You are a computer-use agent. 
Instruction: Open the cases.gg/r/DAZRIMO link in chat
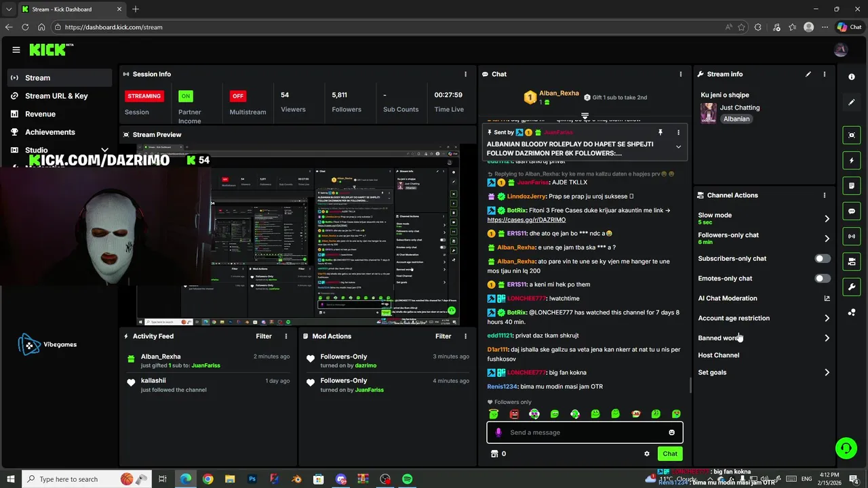526,220
